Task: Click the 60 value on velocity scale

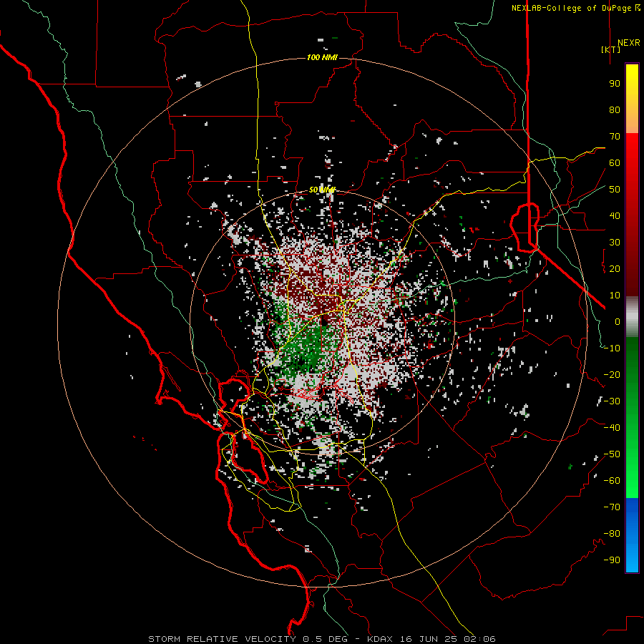Action: pos(615,162)
